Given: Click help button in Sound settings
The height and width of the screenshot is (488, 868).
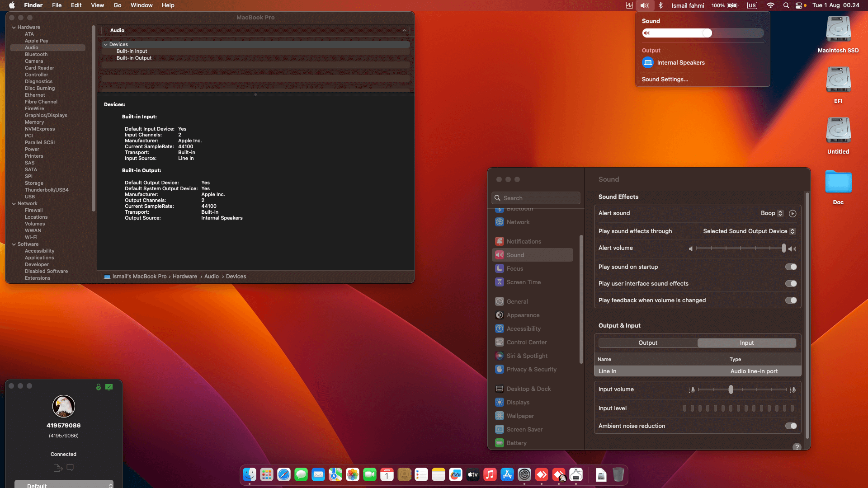Looking at the screenshot, I should point(797,447).
